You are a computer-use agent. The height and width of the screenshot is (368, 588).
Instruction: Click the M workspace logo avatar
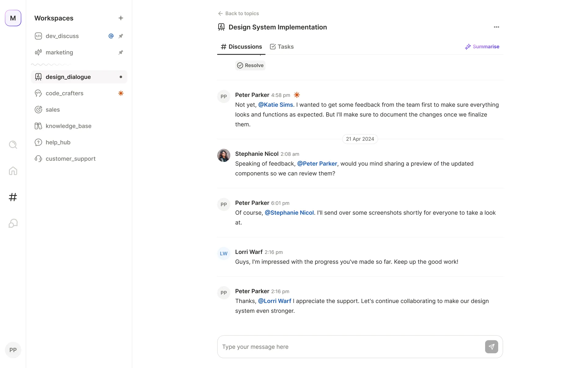(x=13, y=18)
